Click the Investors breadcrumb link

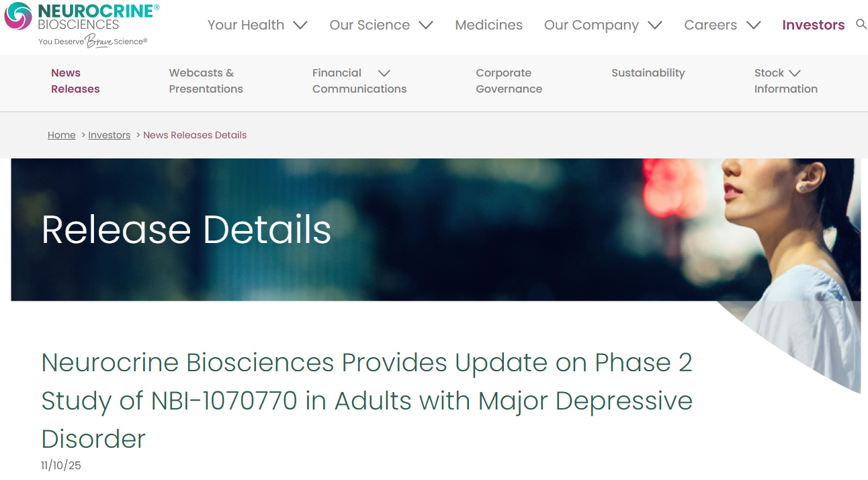[x=109, y=135]
